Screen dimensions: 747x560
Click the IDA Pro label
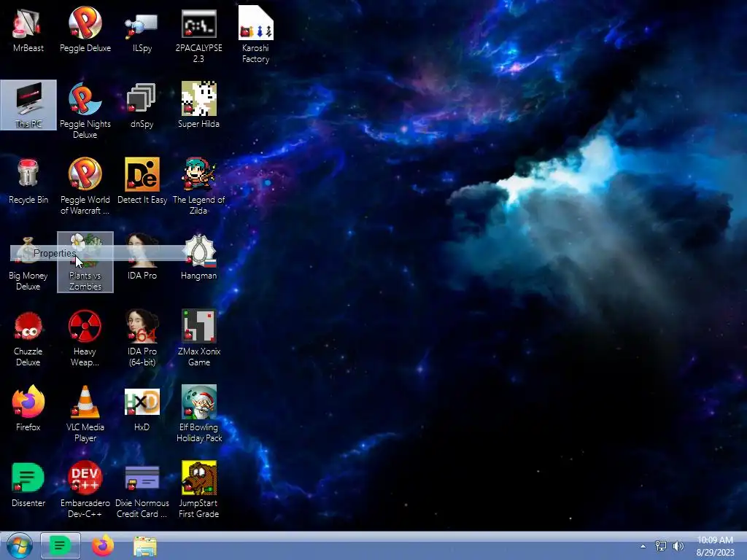[x=142, y=275]
